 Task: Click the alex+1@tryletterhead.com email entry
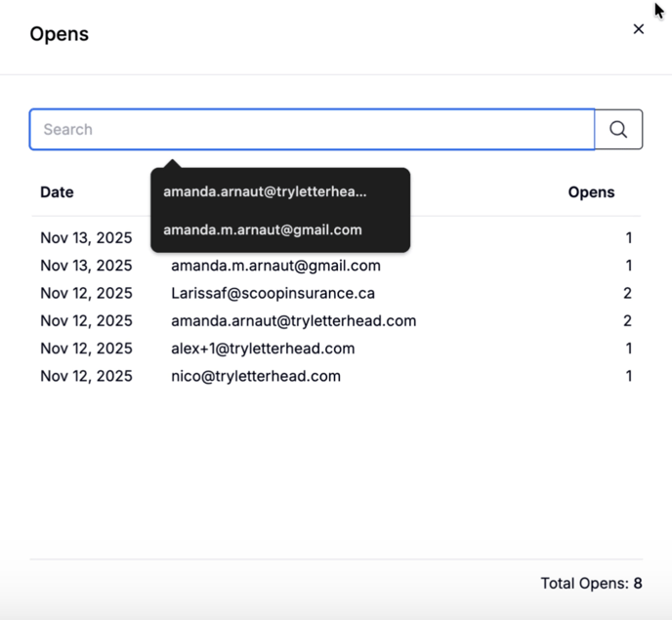click(x=263, y=349)
